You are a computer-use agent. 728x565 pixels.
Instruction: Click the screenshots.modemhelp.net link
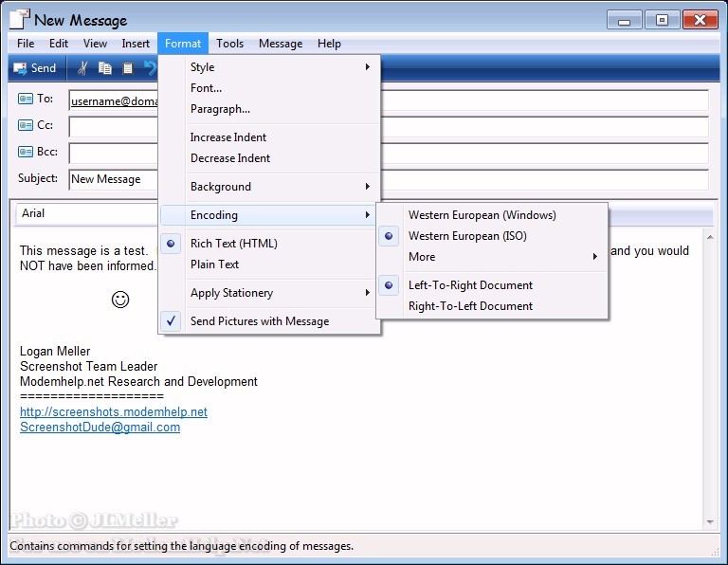point(113,412)
